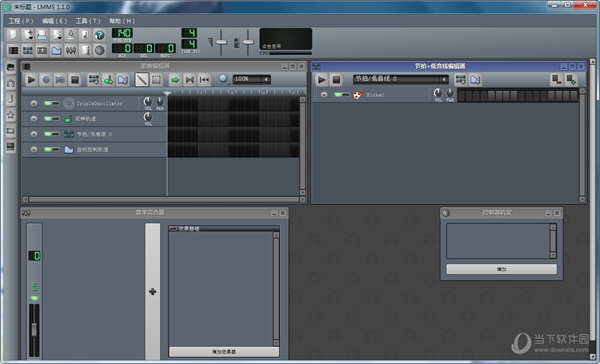Open the 编辑(E) menu
This screenshot has height=364, width=600.
click(54, 21)
